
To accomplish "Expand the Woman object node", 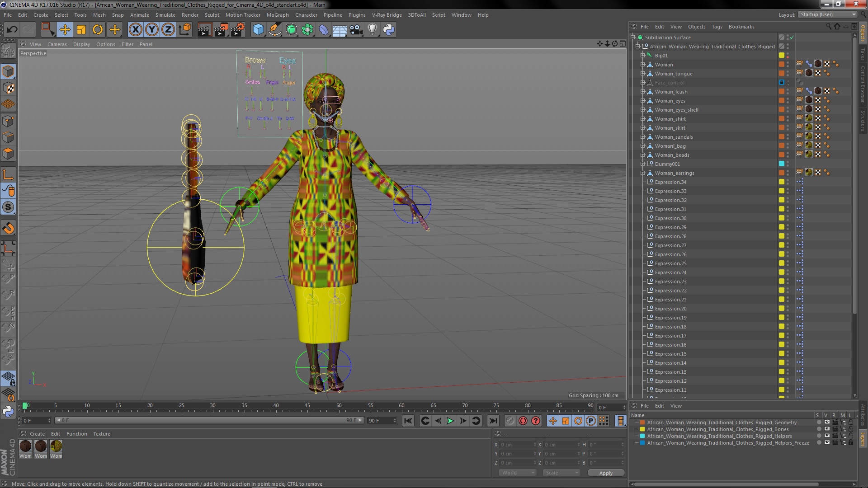I will click(642, 65).
